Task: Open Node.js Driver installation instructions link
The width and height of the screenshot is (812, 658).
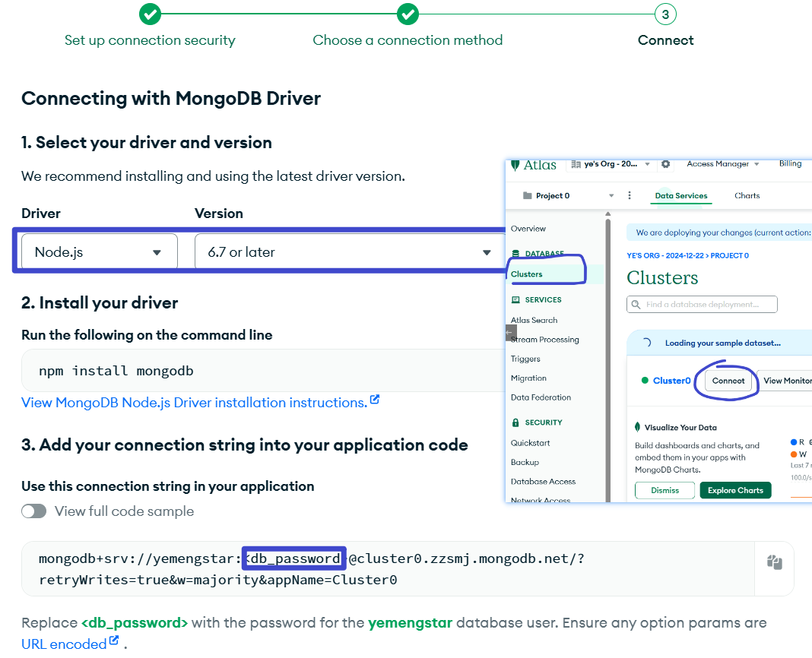Action: click(195, 402)
